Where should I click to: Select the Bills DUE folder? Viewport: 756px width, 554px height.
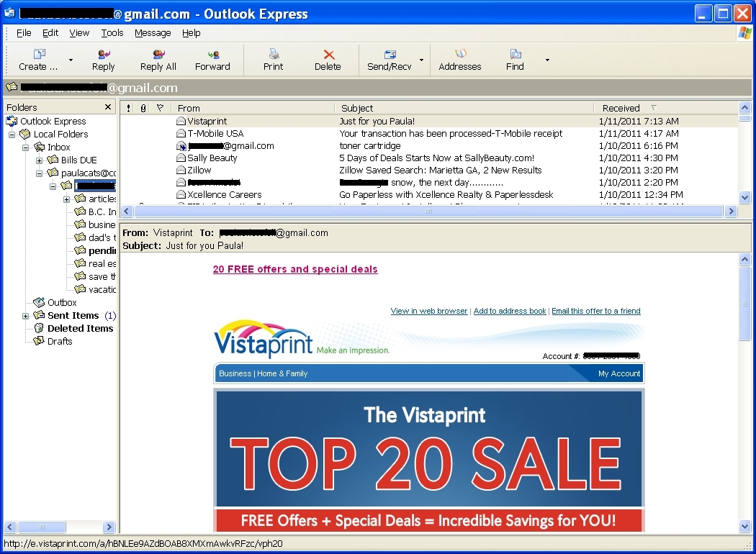(x=78, y=160)
